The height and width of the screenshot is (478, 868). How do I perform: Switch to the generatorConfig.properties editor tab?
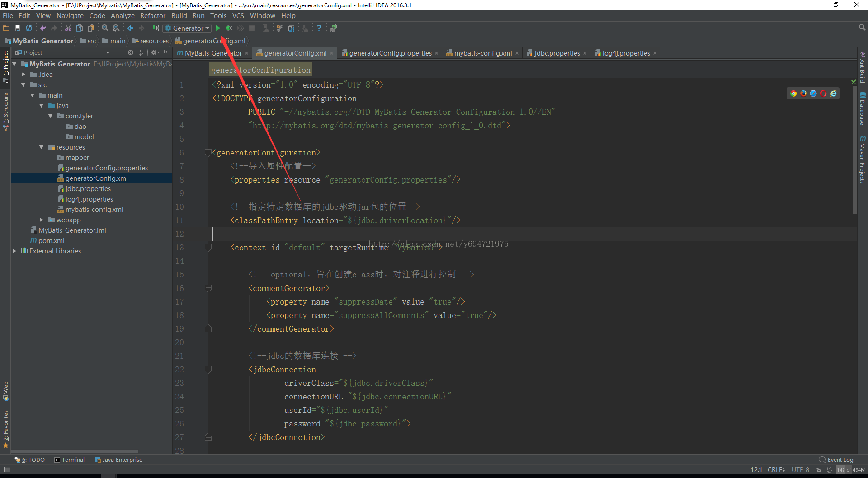tap(390, 53)
